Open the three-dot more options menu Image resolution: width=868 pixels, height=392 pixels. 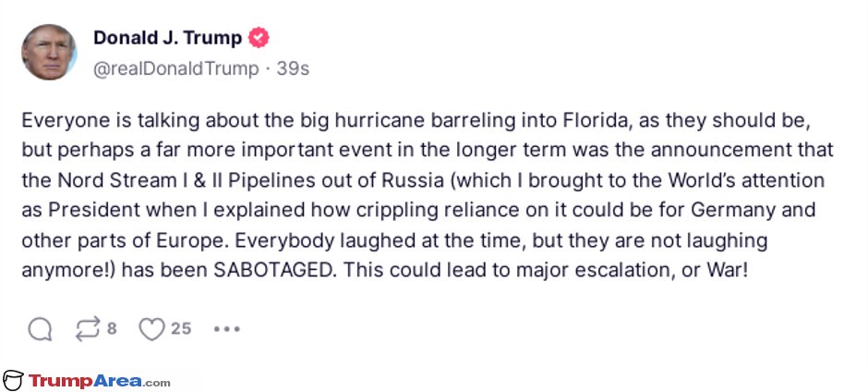pos(227,329)
